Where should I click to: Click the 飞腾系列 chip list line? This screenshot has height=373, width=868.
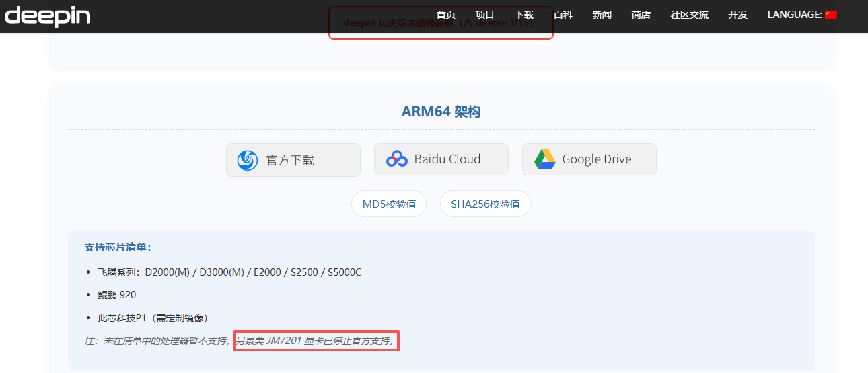tap(229, 272)
